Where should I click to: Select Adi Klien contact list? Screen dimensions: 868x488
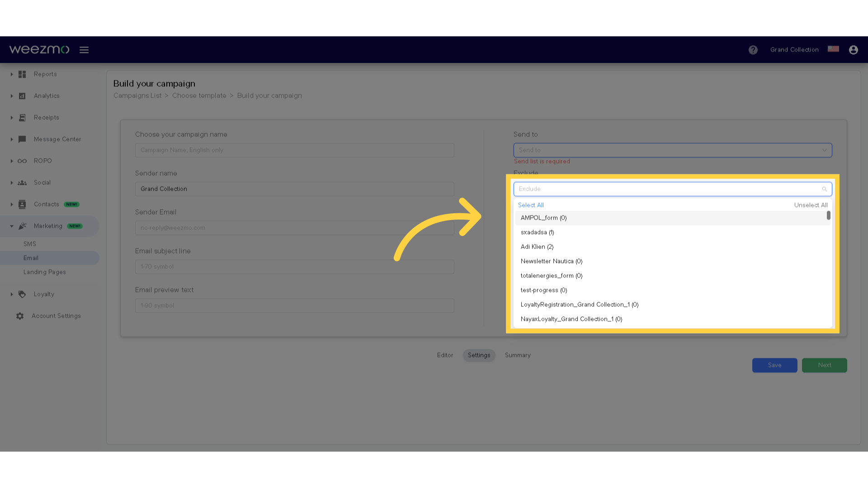point(537,246)
